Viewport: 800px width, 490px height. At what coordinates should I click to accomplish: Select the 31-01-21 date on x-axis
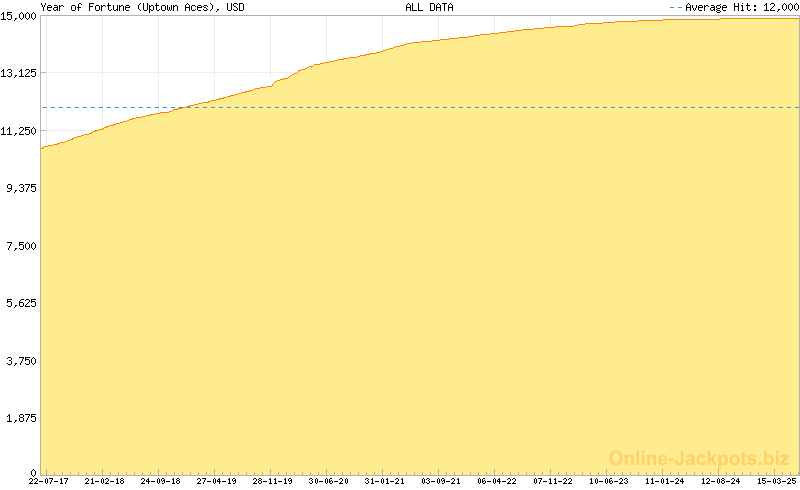pos(384,481)
